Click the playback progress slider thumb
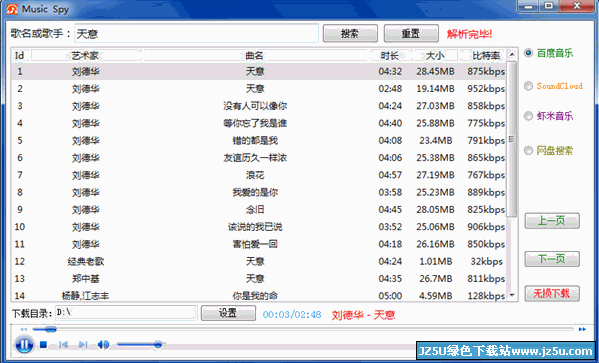This screenshot has width=599, height=363. [50, 329]
